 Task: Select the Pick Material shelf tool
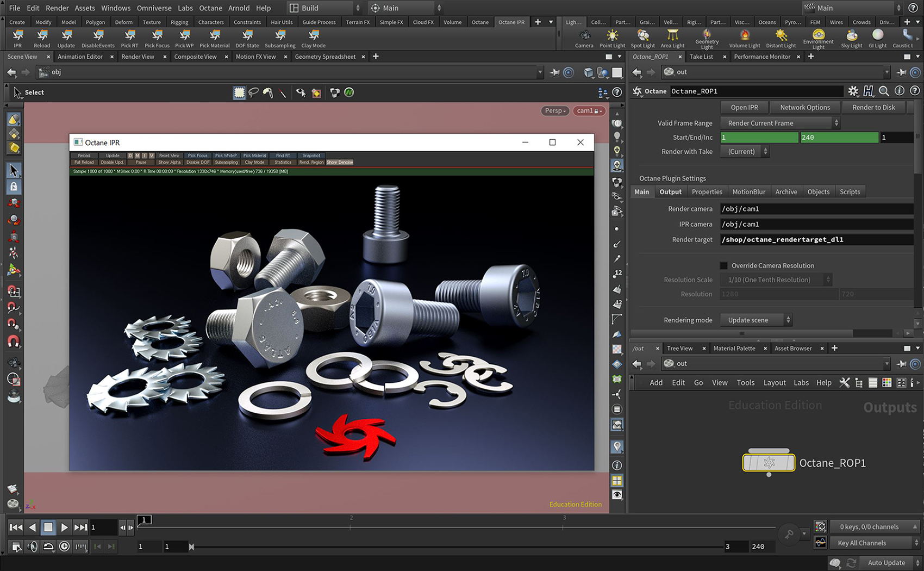(215, 38)
